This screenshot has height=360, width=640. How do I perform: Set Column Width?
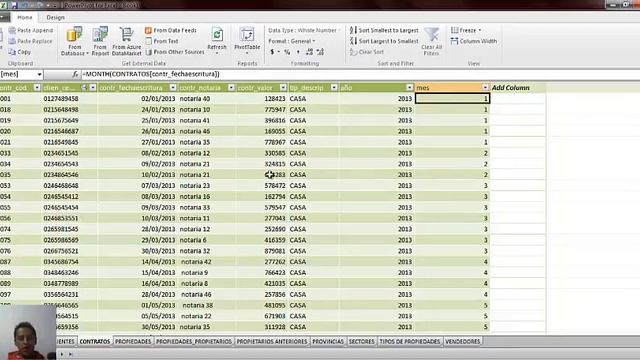click(474, 41)
